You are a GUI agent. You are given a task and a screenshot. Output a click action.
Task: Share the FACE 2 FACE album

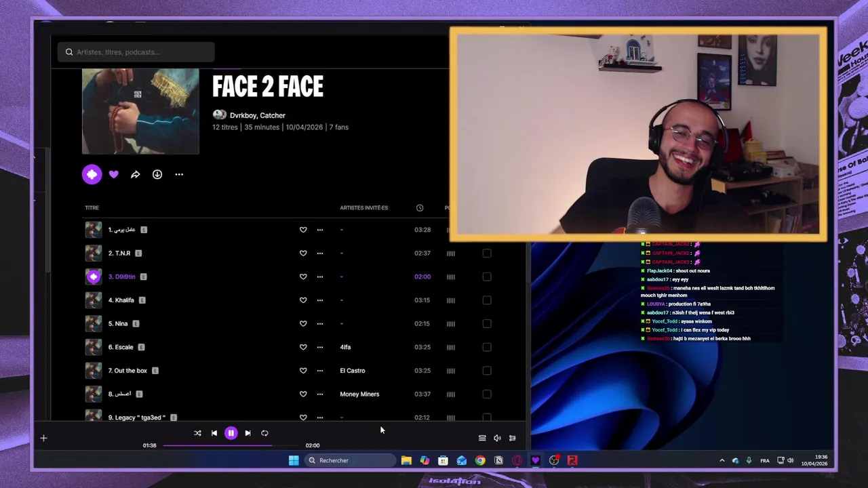point(135,174)
